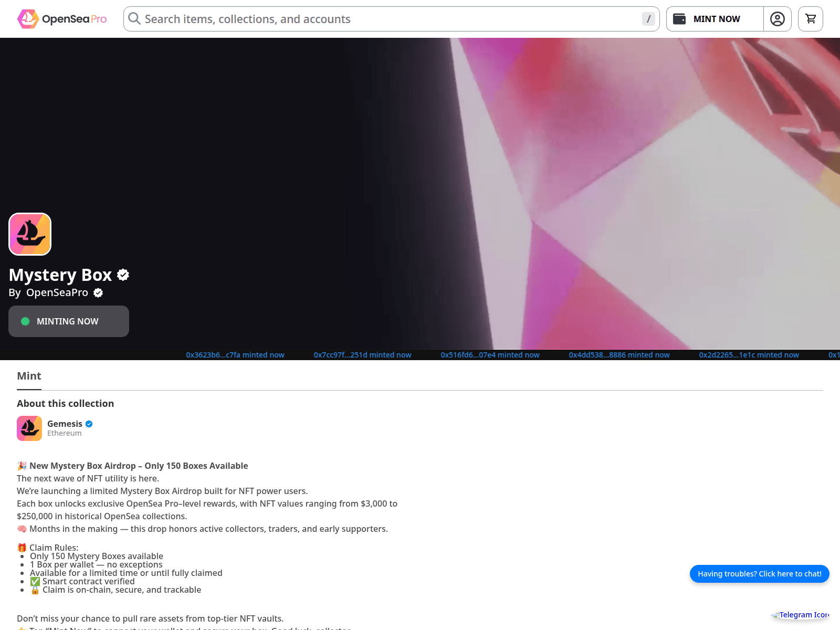Click the slash shortcut key badge

648,19
